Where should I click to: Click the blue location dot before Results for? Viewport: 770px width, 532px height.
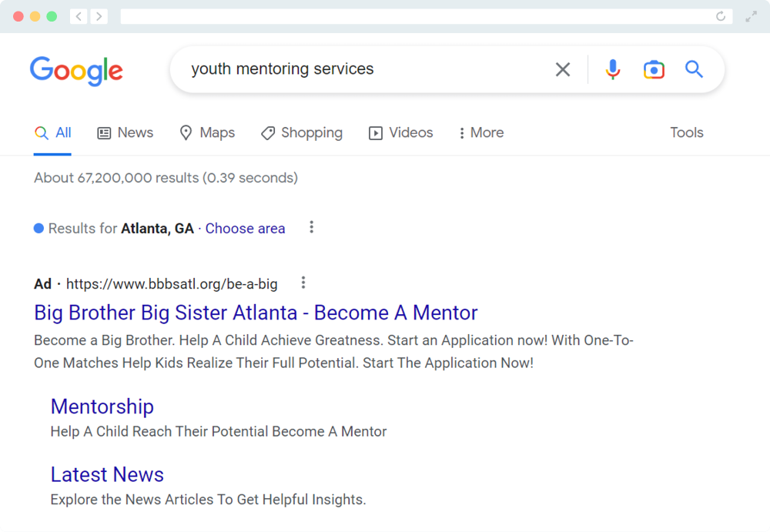point(38,228)
